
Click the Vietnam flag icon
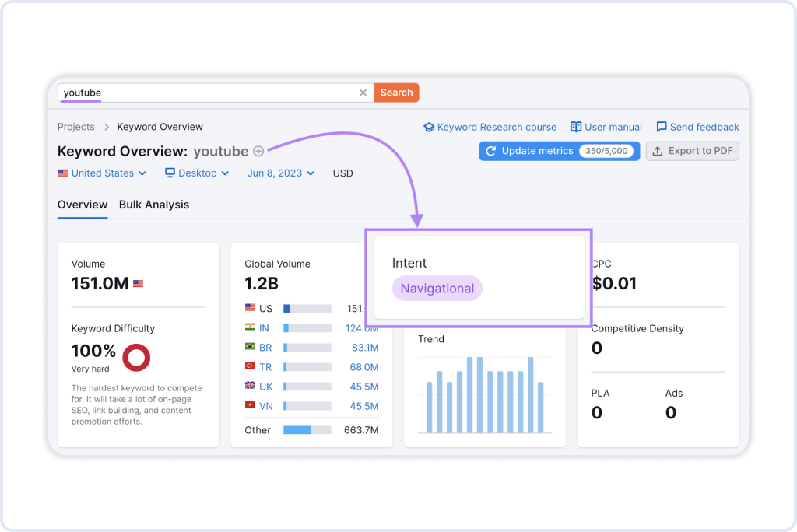tap(250, 405)
